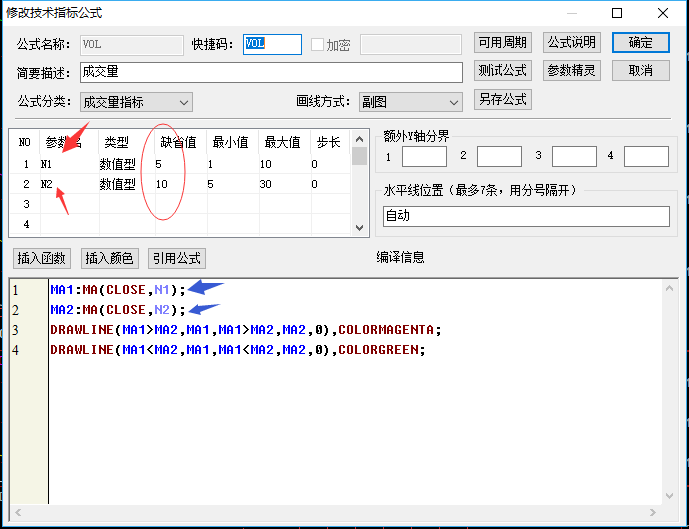Open 公式说明 dialog
This screenshot has width=689, height=529.
coord(571,43)
